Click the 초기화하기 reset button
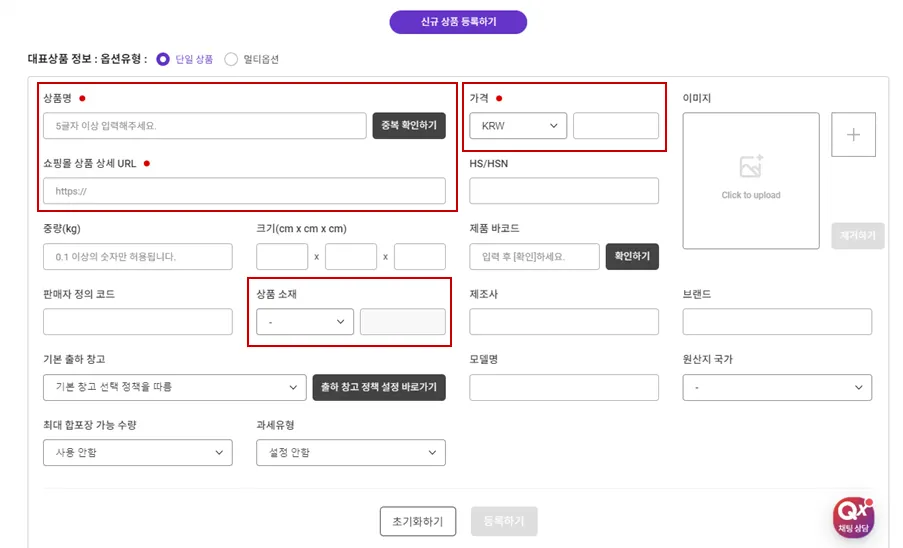The image size is (903, 548). click(x=418, y=521)
